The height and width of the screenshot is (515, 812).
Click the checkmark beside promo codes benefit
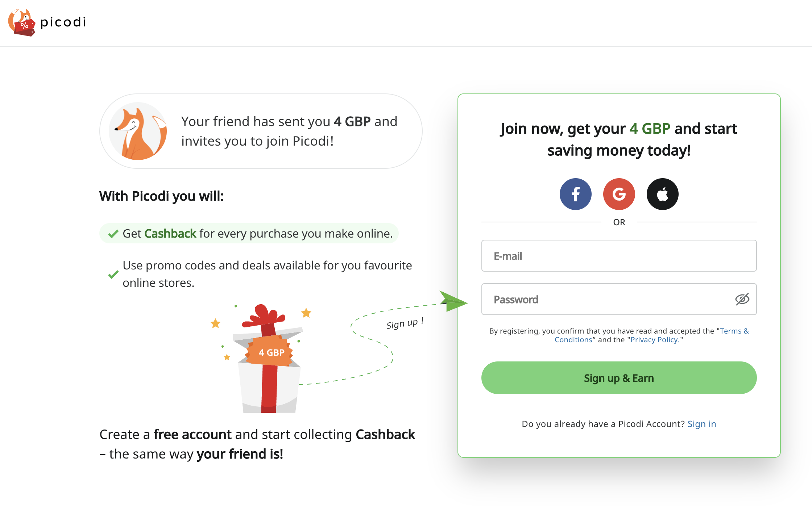tap(113, 275)
